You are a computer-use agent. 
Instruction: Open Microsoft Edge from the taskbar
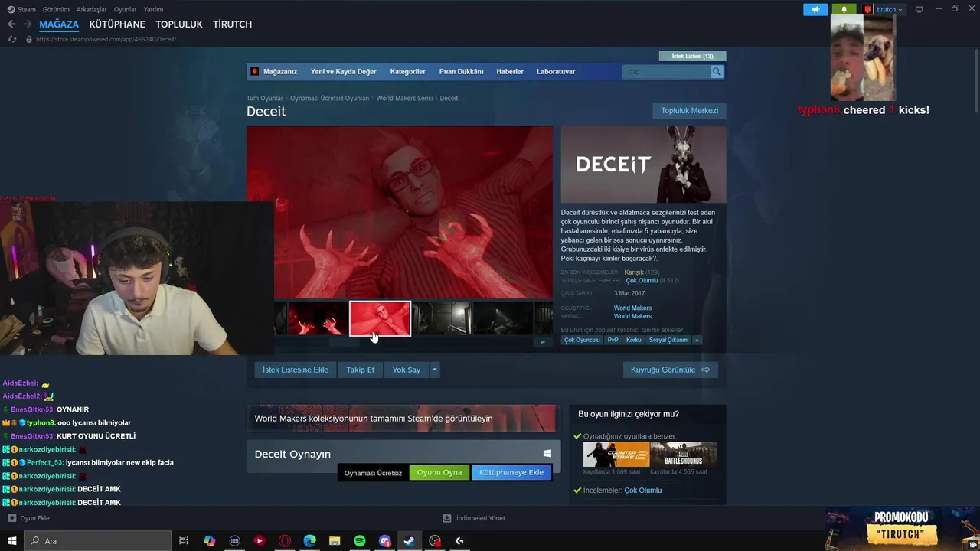309,541
